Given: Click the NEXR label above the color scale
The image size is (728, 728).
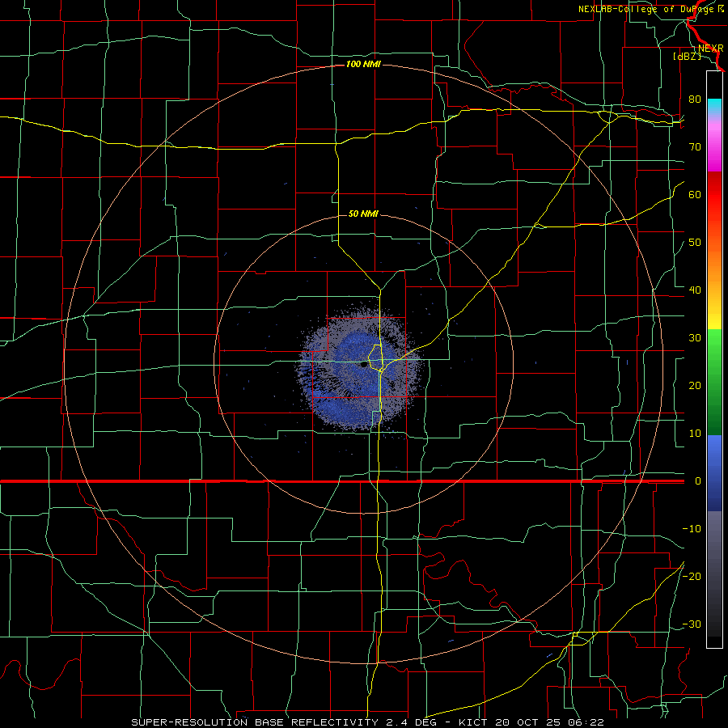Looking at the screenshot, I should (710, 49).
